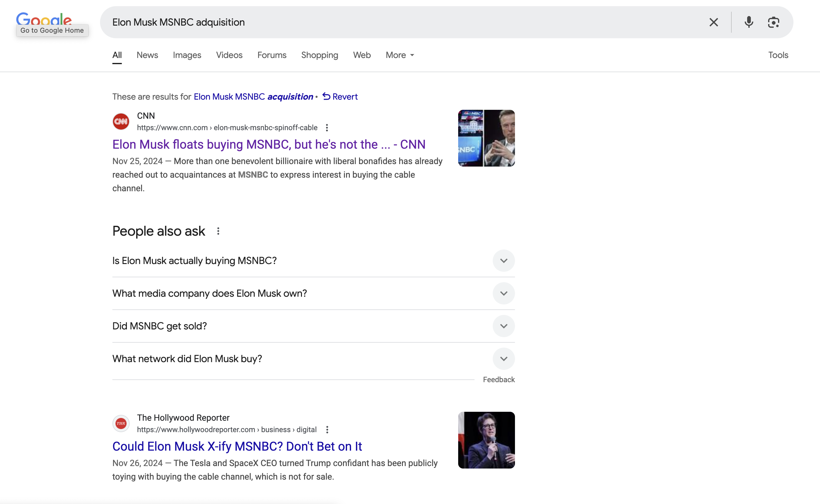Switch to the Shopping tab
The height and width of the screenshot is (504, 820).
[320, 55]
